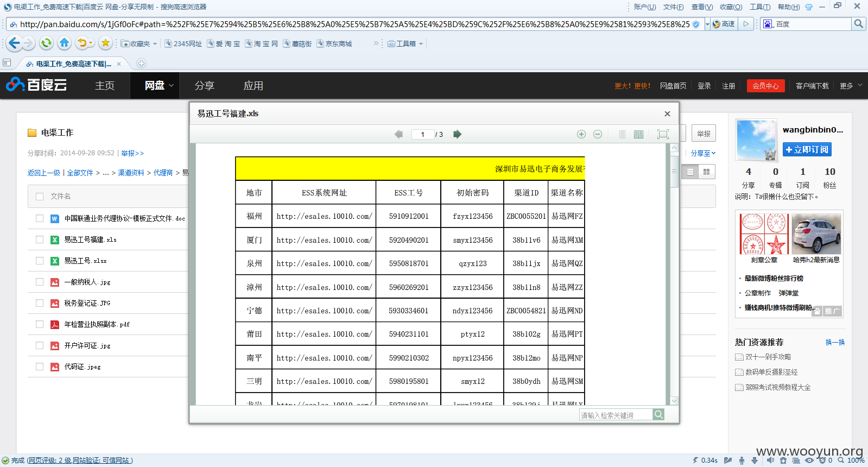868x467 pixels.
Task: Go back with browser back arrow
Action: (14, 43)
